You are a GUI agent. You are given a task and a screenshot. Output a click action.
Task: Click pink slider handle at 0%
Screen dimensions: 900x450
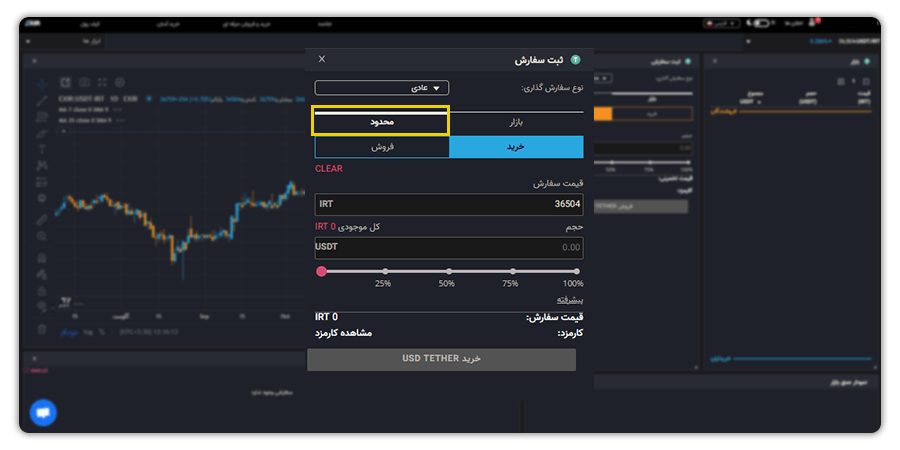coord(321,271)
